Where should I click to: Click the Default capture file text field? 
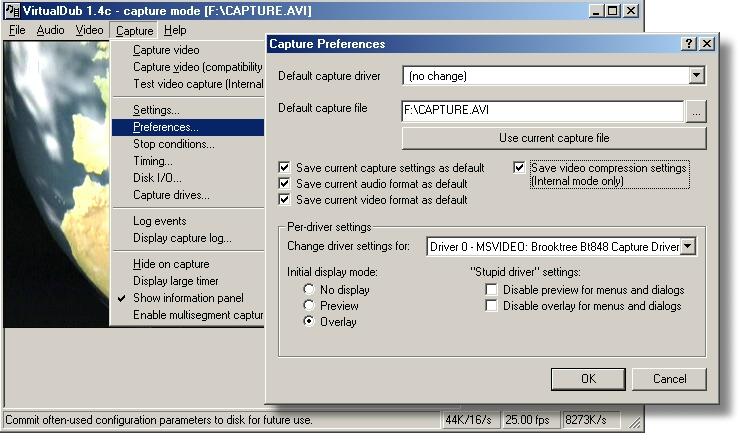541,111
